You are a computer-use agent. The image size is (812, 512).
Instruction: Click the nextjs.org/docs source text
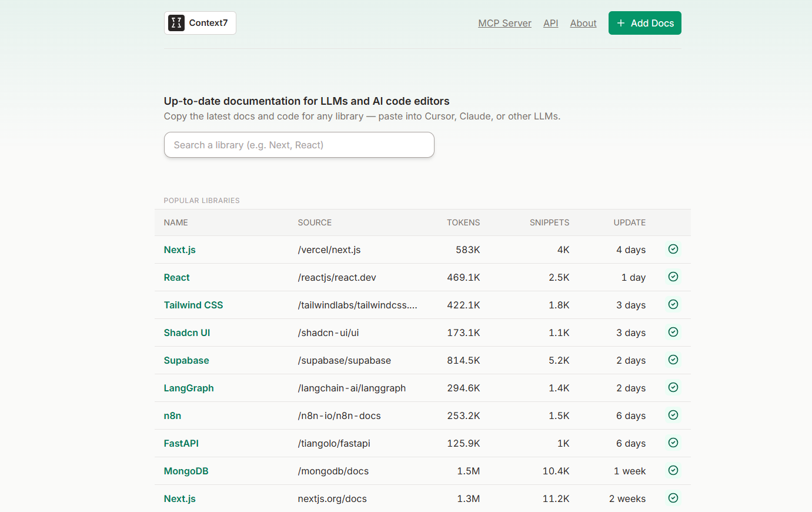[x=332, y=498]
